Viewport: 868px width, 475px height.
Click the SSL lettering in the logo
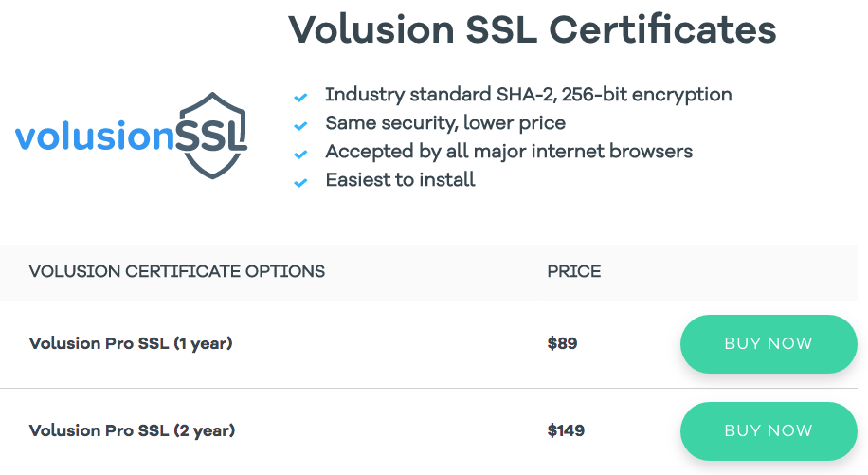pyautogui.click(x=210, y=138)
